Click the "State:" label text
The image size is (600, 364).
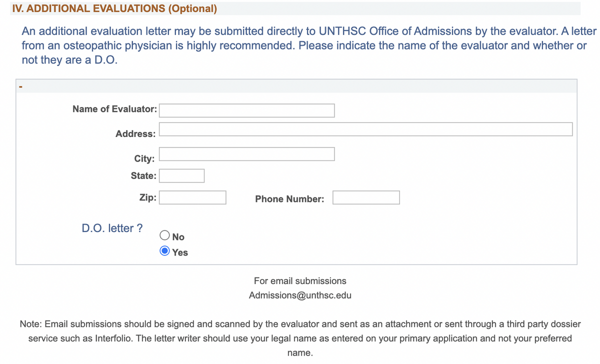(143, 176)
